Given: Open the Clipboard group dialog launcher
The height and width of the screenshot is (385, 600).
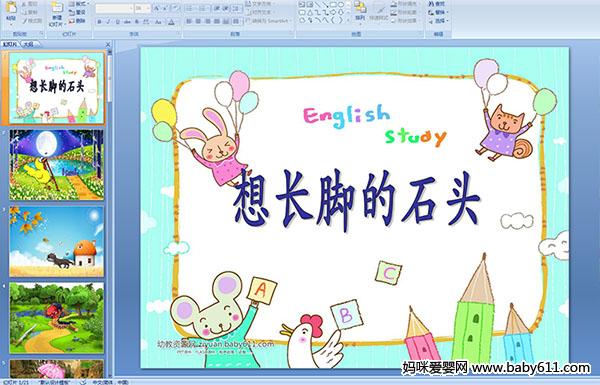Looking at the screenshot, I should [x=41, y=34].
